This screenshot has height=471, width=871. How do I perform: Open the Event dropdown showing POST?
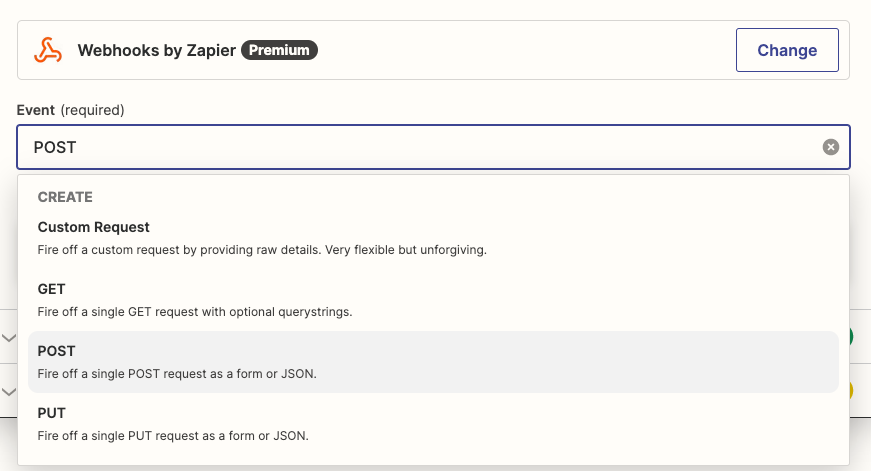pyautogui.click(x=420, y=147)
